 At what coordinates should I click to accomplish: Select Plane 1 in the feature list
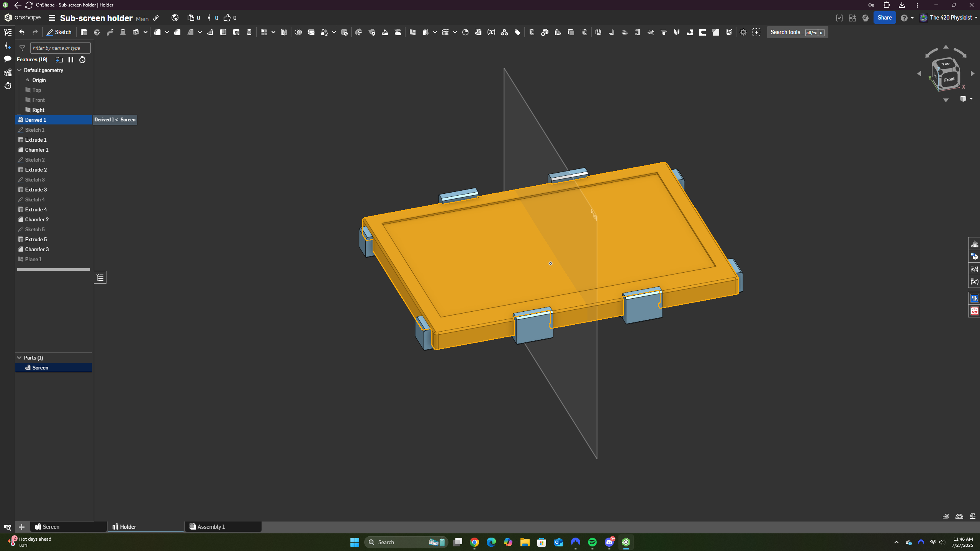(54, 259)
